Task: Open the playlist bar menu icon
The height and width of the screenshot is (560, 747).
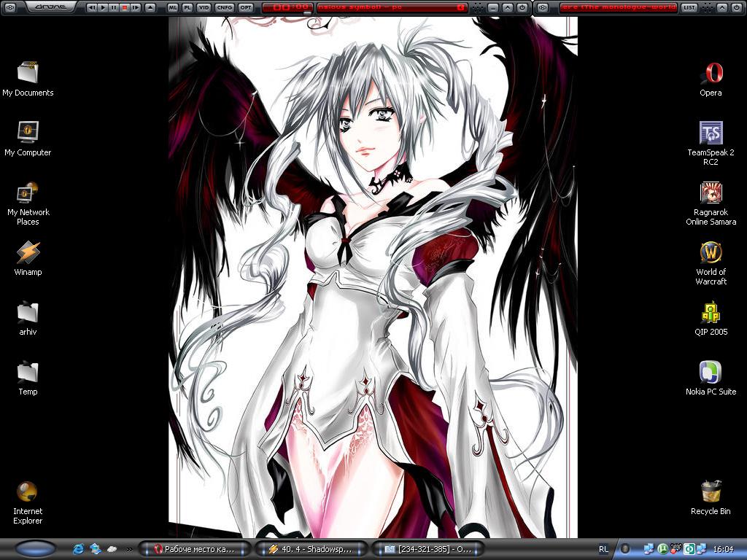Action: coord(543,7)
